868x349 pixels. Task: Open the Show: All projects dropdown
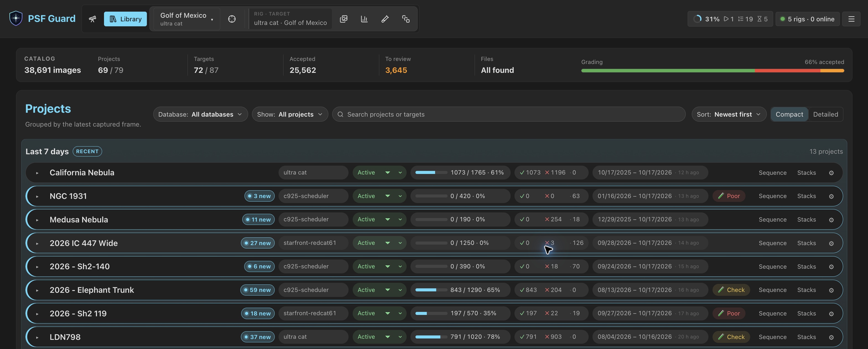290,114
